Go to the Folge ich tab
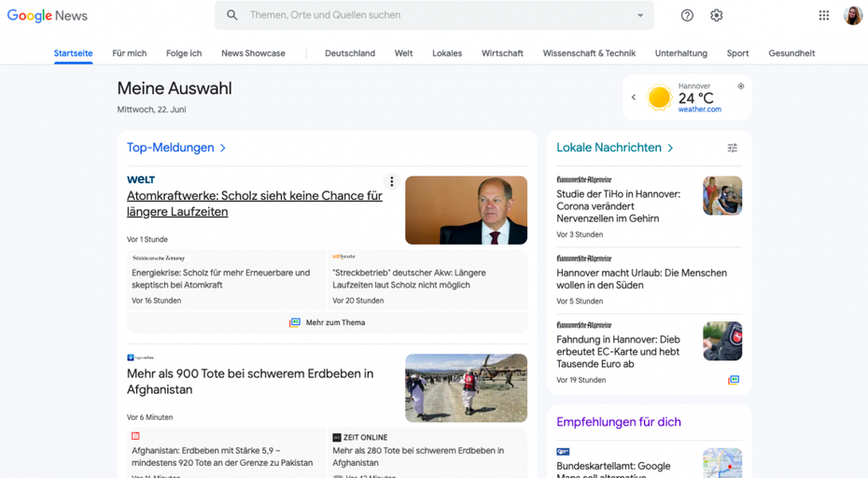Screen dimensions: 868x478 tap(184, 53)
